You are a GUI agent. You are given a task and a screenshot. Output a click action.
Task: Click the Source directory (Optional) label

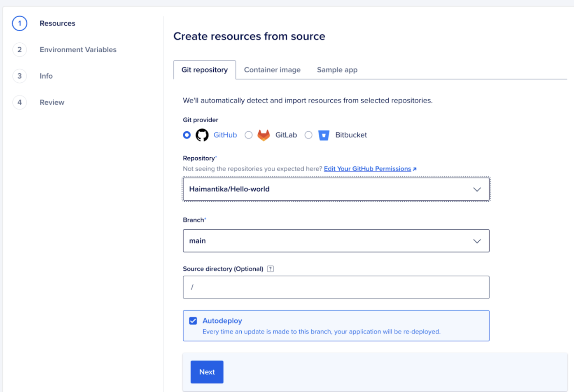pyautogui.click(x=223, y=269)
